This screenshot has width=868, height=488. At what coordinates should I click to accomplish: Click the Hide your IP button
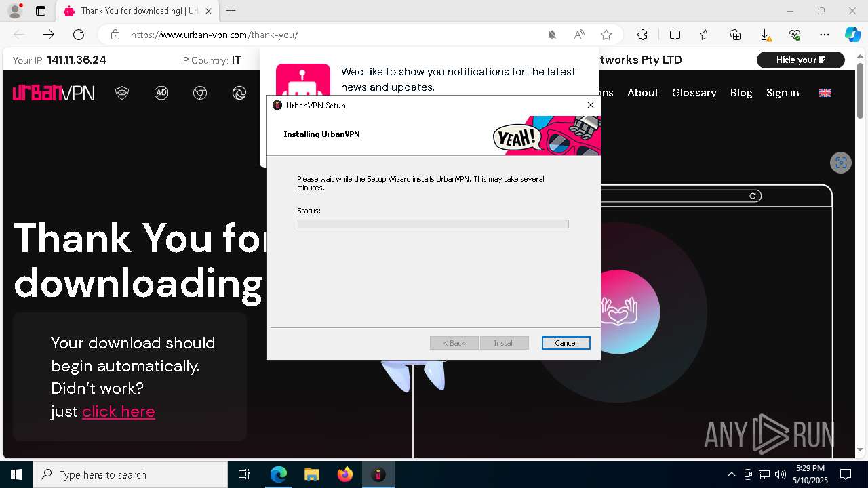801,60
